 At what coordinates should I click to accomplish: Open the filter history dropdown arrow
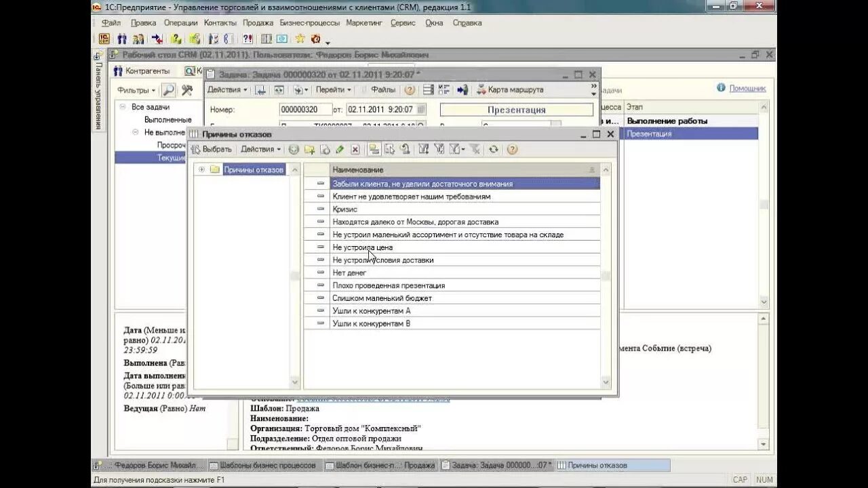[463, 150]
